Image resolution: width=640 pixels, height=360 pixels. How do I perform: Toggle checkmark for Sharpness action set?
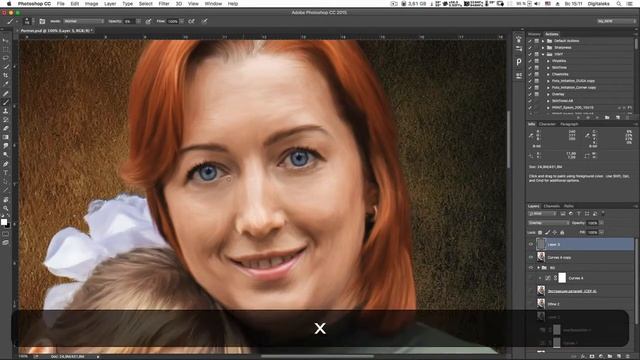click(x=530, y=48)
